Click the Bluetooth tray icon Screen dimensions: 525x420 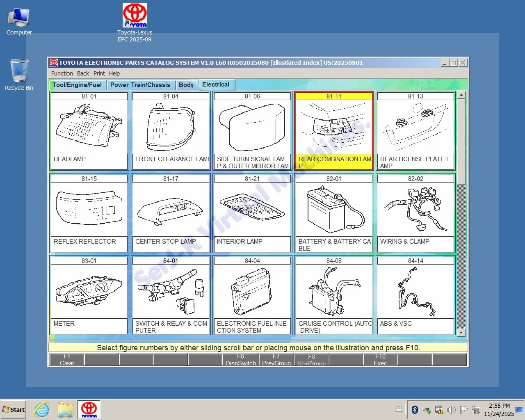(x=415, y=409)
